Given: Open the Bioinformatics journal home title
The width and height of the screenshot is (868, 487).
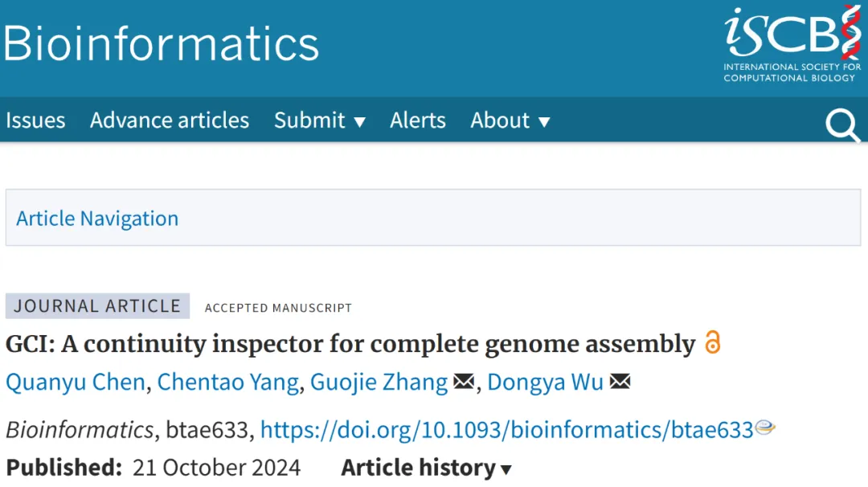Looking at the screenshot, I should pos(161,43).
